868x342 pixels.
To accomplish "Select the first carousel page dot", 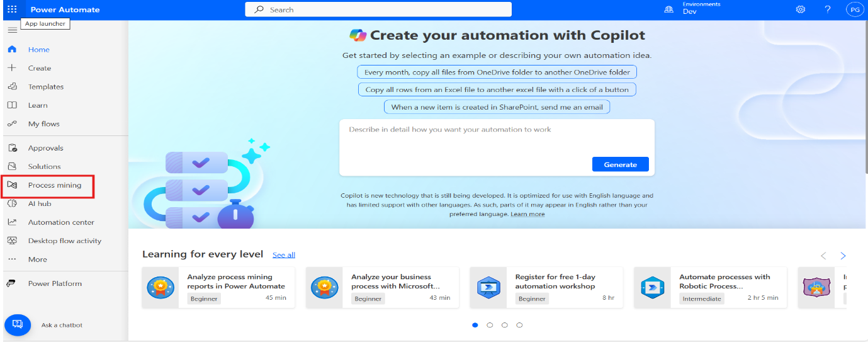I will click(475, 325).
